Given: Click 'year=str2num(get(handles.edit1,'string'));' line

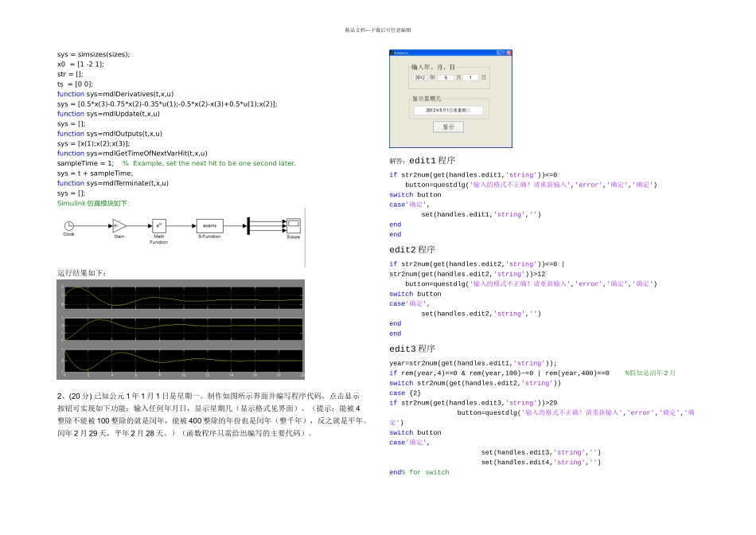Looking at the screenshot, I should 473,363.
